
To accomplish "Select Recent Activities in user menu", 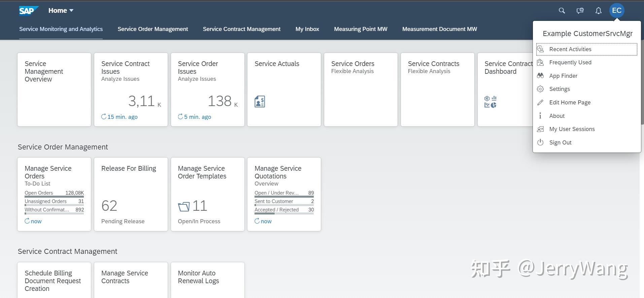I will [570, 49].
